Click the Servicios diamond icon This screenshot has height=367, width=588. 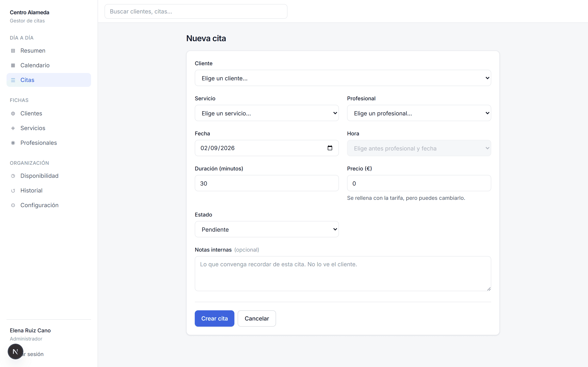click(x=13, y=128)
